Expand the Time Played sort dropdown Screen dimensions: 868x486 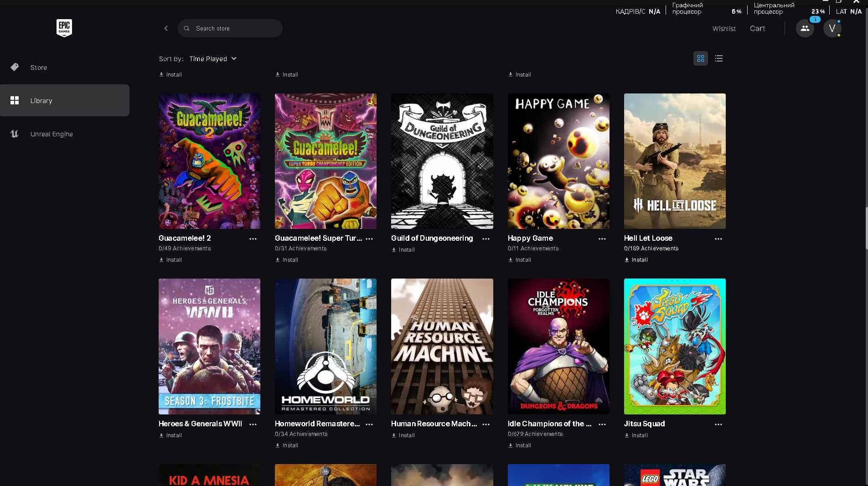(x=213, y=59)
